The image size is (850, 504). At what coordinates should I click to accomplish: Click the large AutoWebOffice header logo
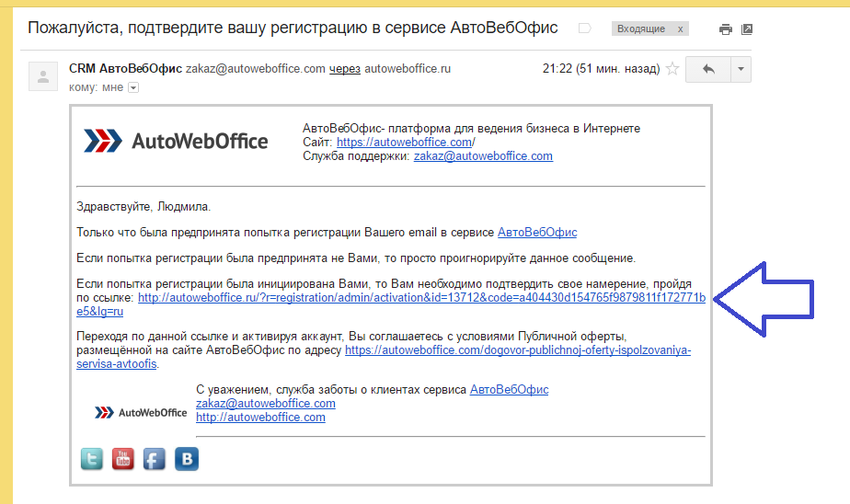point(176,141)
